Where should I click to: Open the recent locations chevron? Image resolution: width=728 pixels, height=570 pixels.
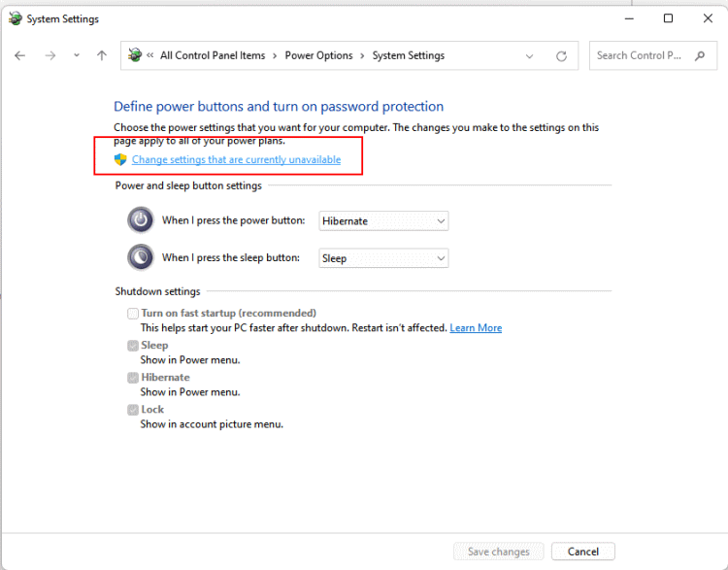click(77, 55)
